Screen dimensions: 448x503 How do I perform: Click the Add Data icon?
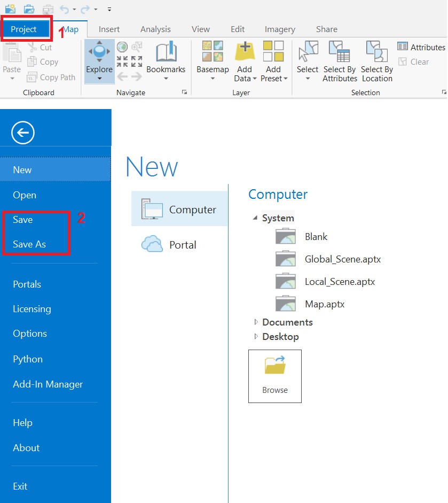click(245, 52)
